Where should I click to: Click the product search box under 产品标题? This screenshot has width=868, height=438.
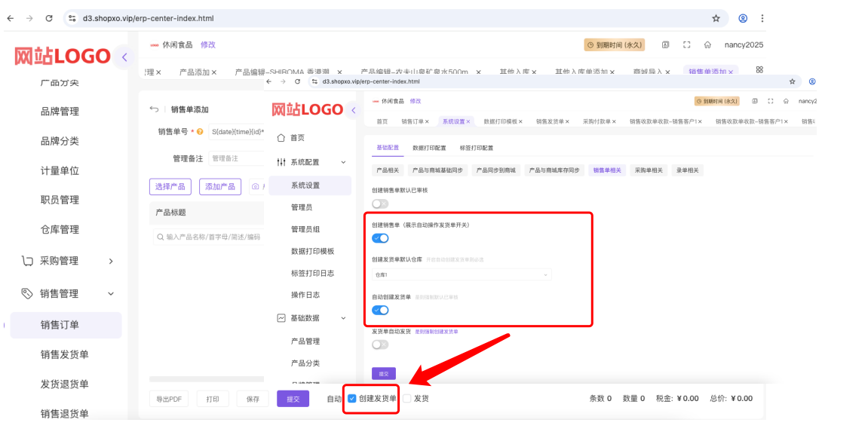click(209, 237)
